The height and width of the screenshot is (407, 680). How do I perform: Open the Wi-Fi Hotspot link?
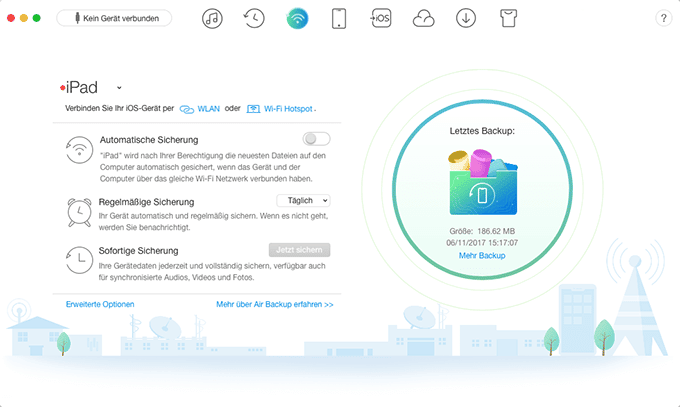point(288,109)
